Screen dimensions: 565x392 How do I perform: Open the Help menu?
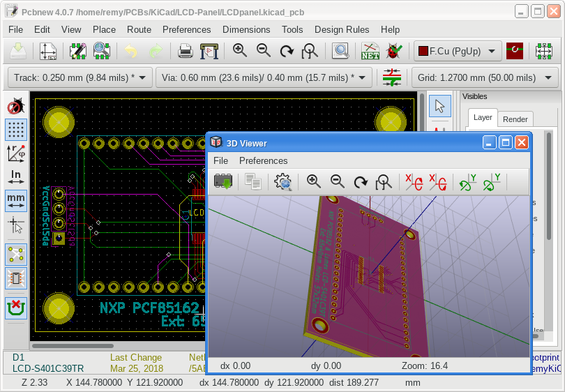coord(390,29)
